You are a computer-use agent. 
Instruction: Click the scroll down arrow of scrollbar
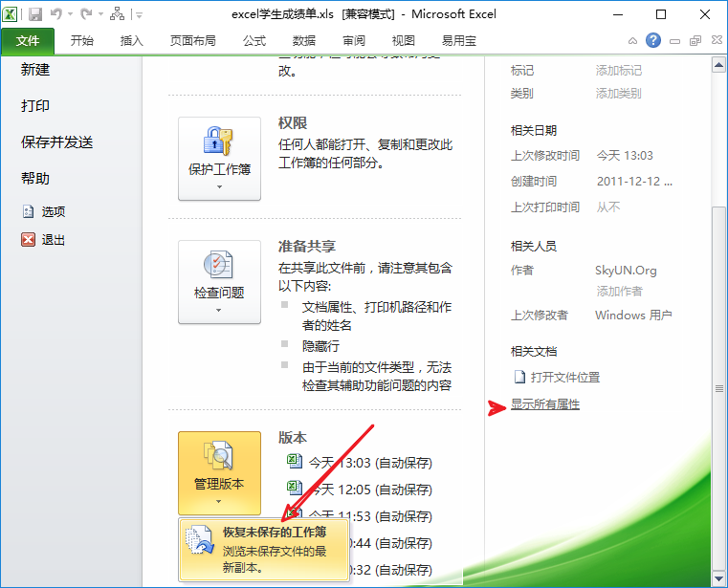tap(718, 579)
